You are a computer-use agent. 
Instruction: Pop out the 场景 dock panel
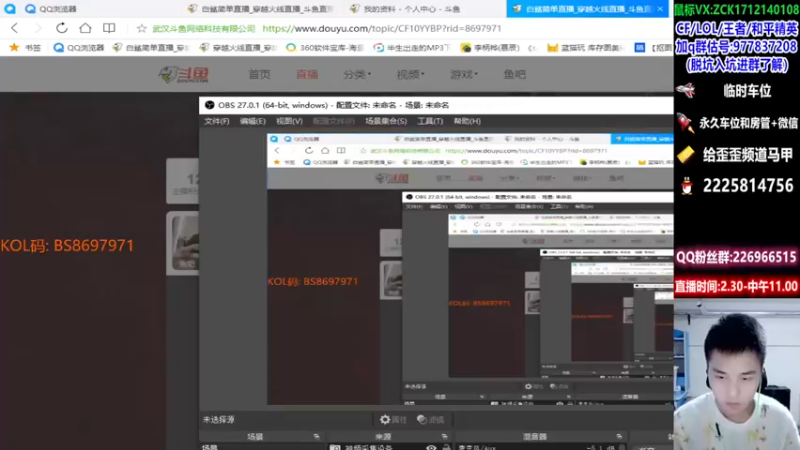click(316, 437)
